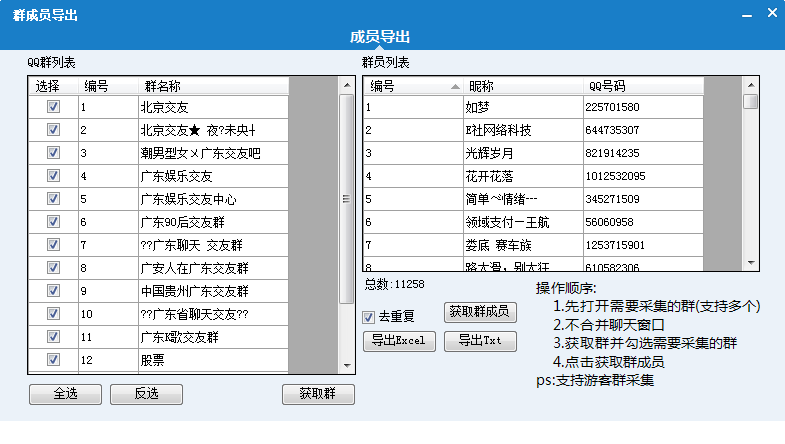This screenshot has width=785, height=444.
Task: Click QQ number 1253715901
Action: [x=615, y=245]
